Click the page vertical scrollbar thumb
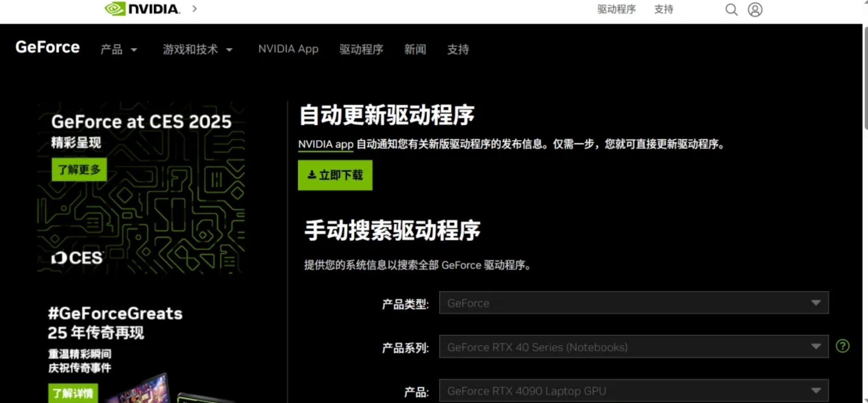 [865, 78]
